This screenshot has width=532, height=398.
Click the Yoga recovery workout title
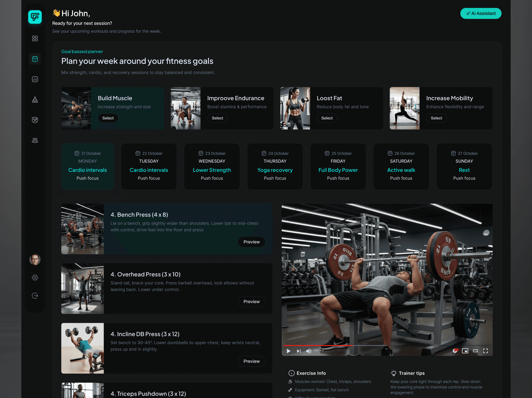pos(275,170)
